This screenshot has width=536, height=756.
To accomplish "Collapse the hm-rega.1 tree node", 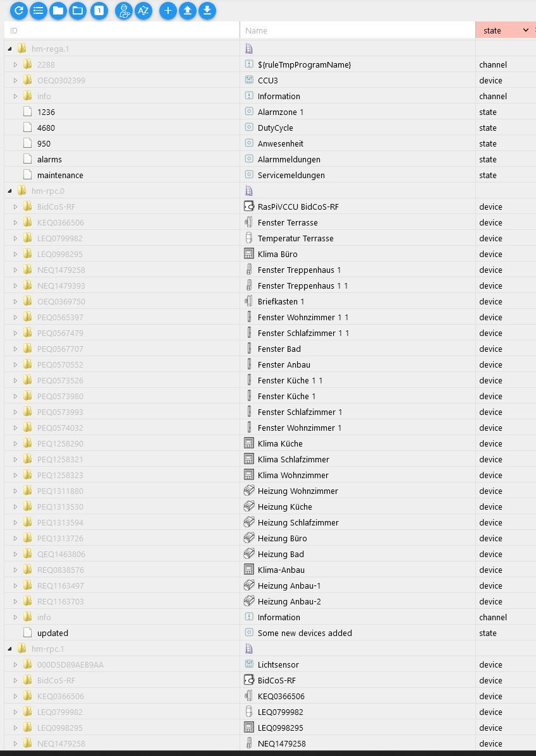I will tap(9, 49).
